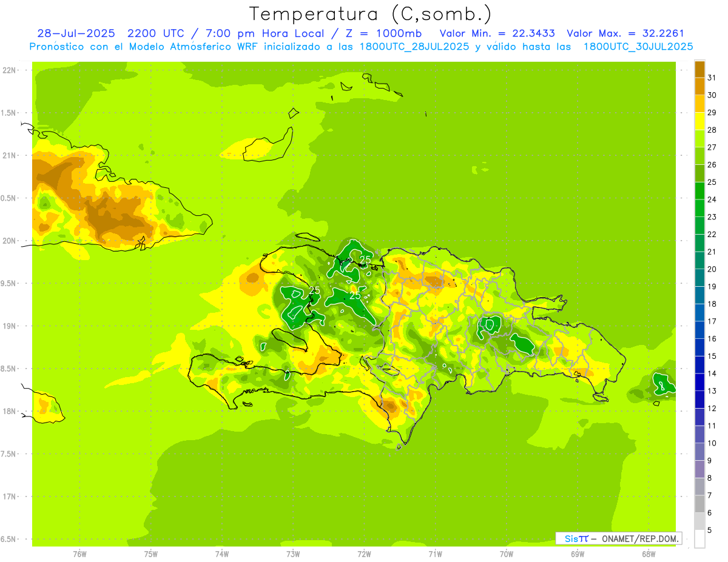
Task: Click the '28-Jul-2025' date text
Action: pos(76,33)
